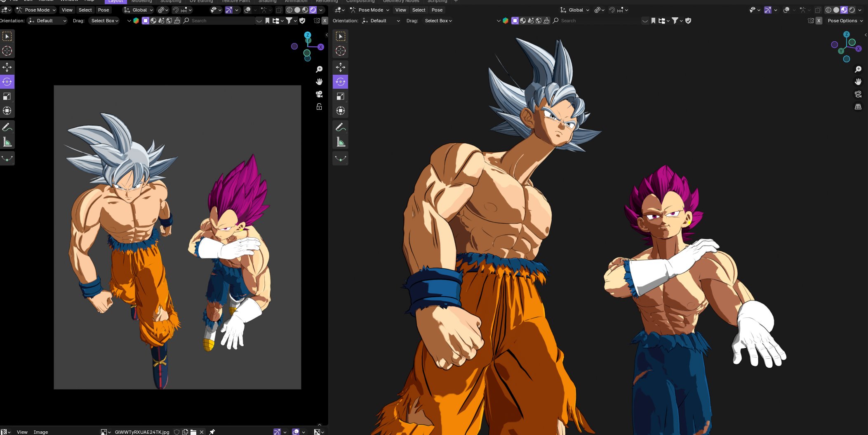Select the Annotate tool in right viewport
868x435 pixels.
point(341,127)
